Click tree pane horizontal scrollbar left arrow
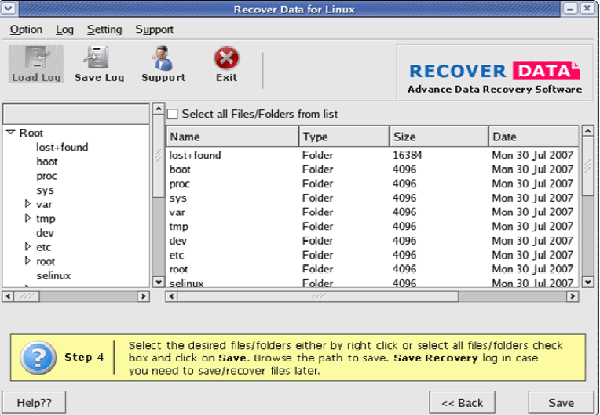Screen dimensions: 600x415 (x=8, y=296)
